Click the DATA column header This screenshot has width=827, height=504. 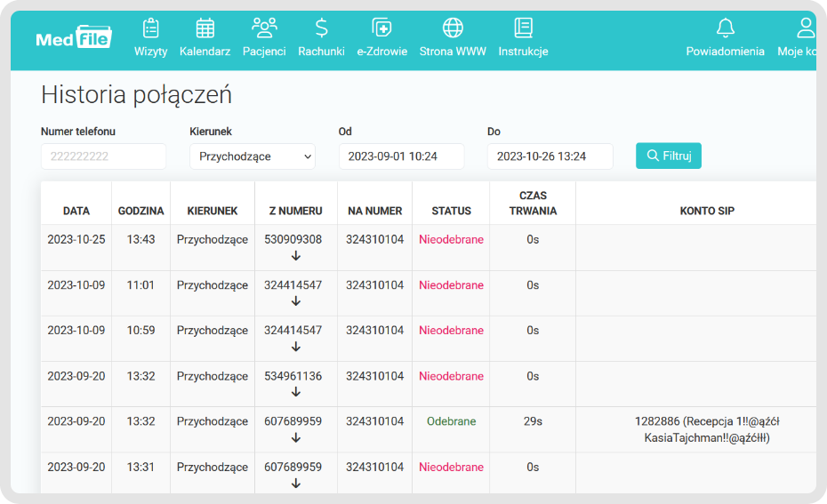(x=76, y=211)
